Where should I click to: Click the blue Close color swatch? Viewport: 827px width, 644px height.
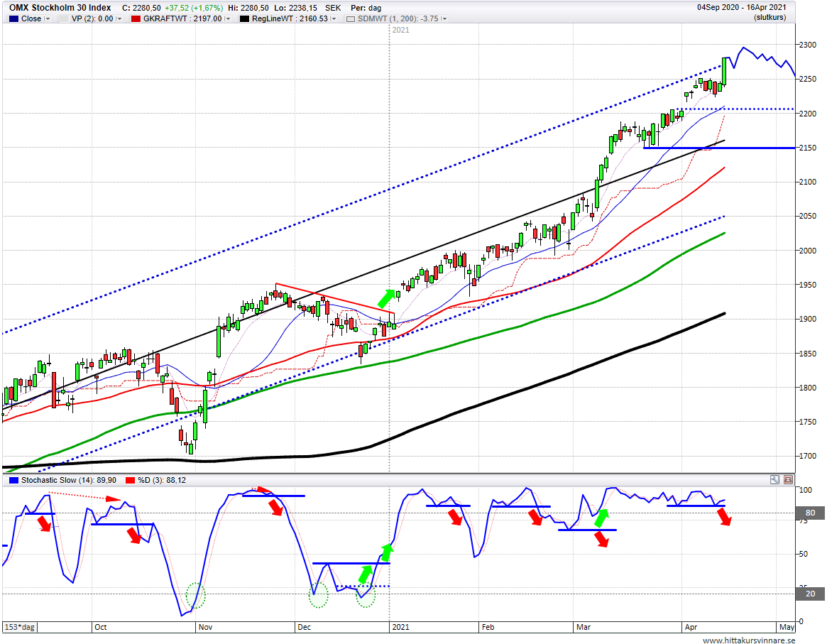coord(13,18)
